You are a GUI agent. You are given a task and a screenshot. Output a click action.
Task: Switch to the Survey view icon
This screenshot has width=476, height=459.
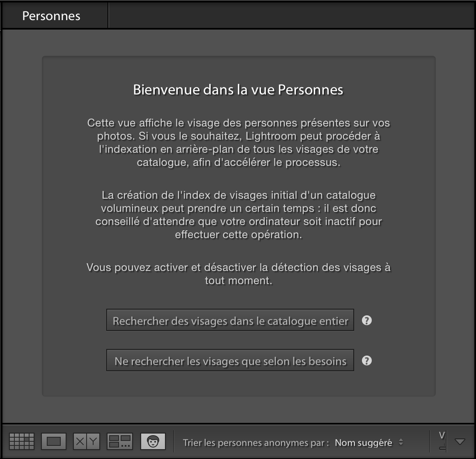click(119, 442)
